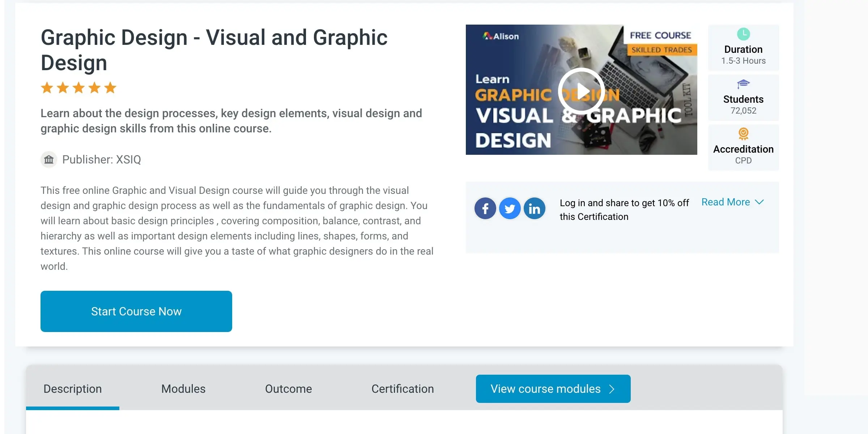Screen dimensions: 868x434
Task: Select the first rating star
Action: point(47,87)
